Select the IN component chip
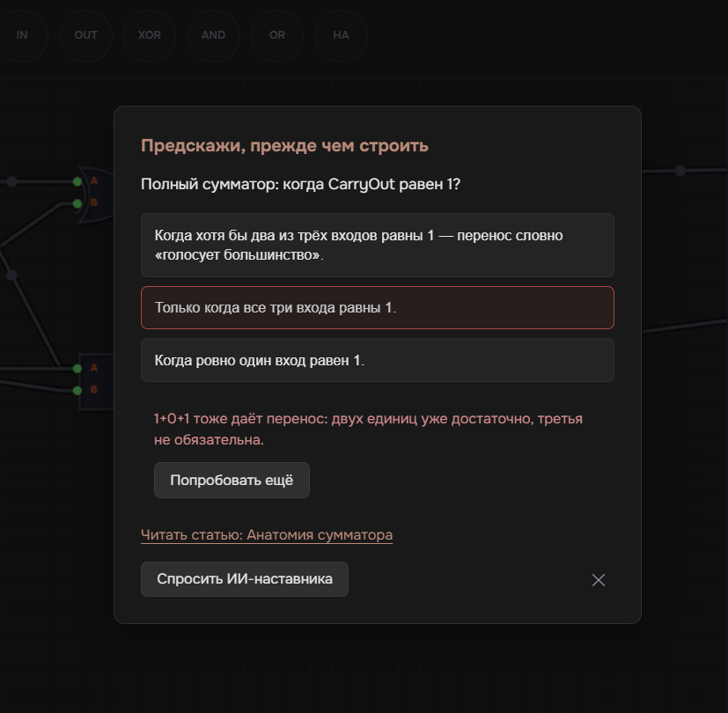Viewport: 728px width, 713px height. (22, 36)
